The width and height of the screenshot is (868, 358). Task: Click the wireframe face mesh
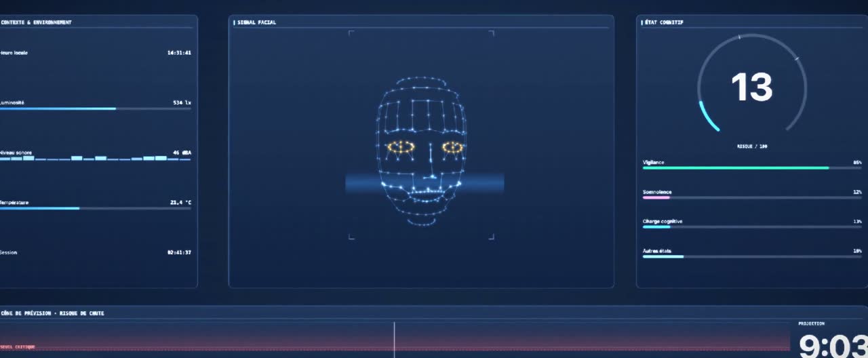(x=421, y=152)
